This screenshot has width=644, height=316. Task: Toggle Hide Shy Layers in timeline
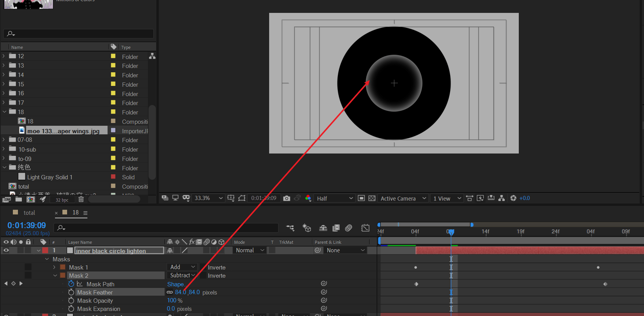coord(323,228)
